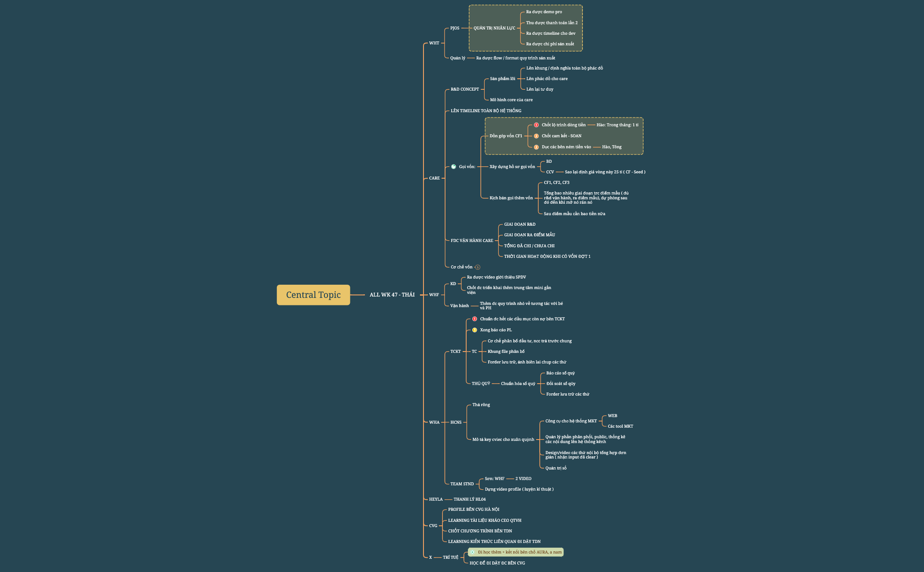Image resolution: width=924 pixels, height=572 pixels.
Task: Click 'Xây dựng hồ sơ gọi vốn' topic
Action: pyautogui.click(x=512, y=167)
